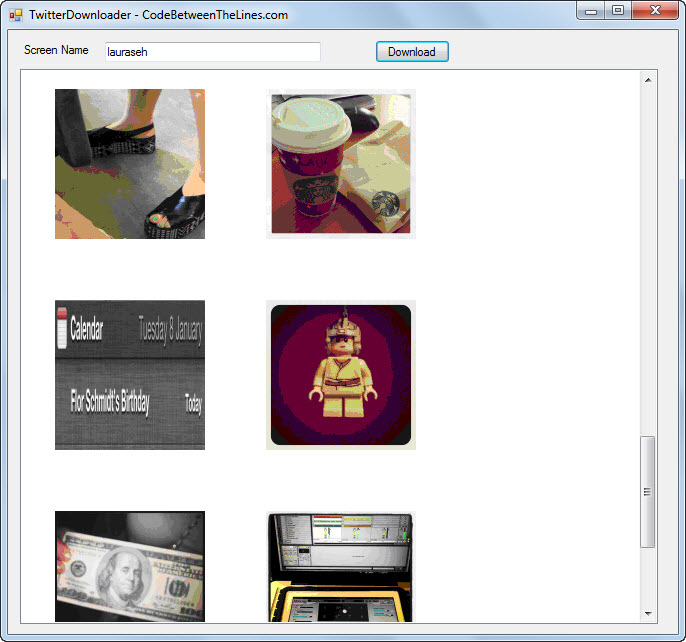Click scrollbar track below the thumb
The width and height of the screenshot is (686, 642).
648,576
